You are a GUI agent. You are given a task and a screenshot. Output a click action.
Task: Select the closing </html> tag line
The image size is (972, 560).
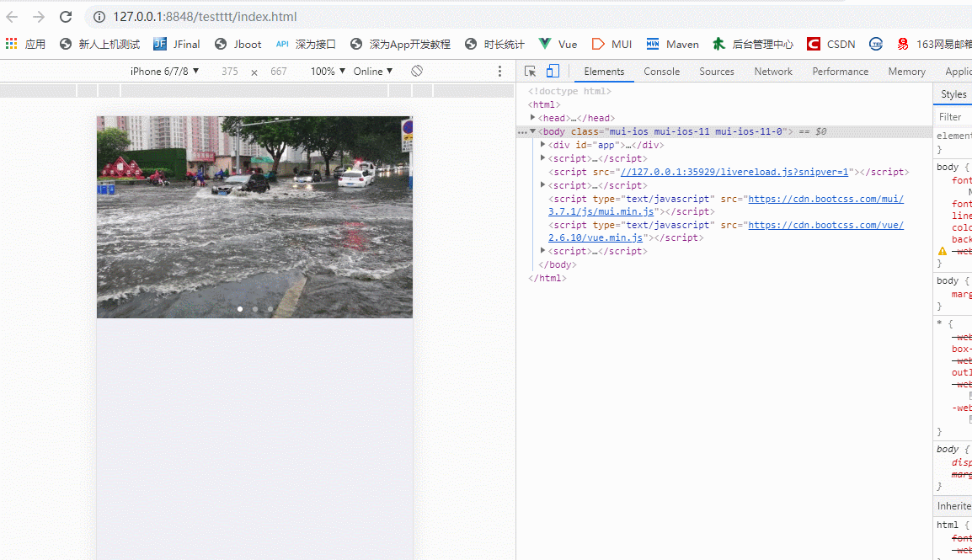tap(547, 278)
